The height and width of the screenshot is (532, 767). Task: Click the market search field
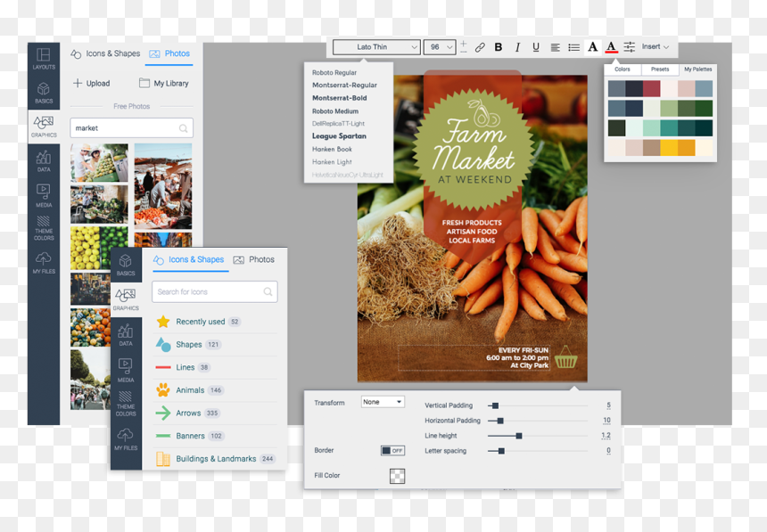pyautogui.click(x=132, y=128)
